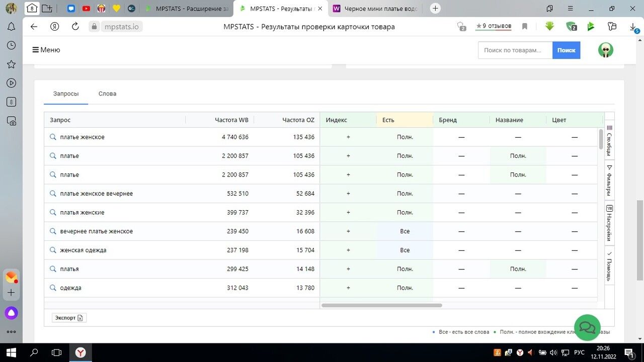Viewport: 644px width, 362px height.
Task: Click search icon next to женская одежда
Action: [53, 250]
